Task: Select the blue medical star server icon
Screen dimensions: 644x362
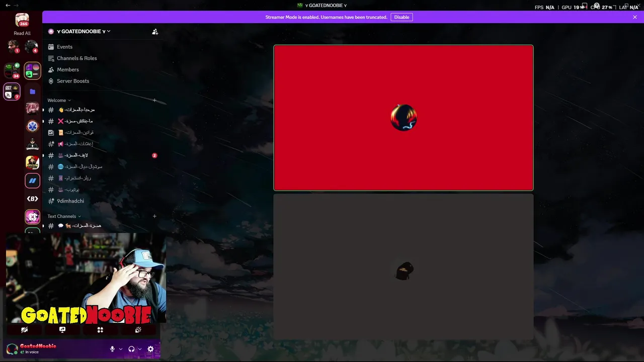Action: coord(33,126)
